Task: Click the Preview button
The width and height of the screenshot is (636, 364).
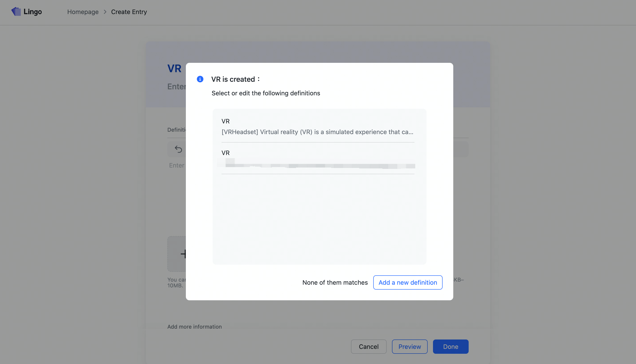Action: (409, 346)
